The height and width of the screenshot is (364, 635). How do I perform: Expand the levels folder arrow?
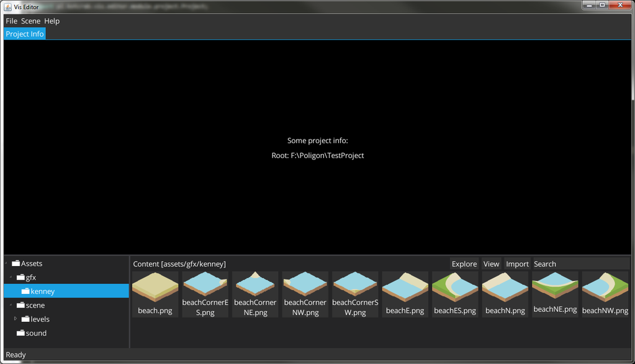coord(16,319)
